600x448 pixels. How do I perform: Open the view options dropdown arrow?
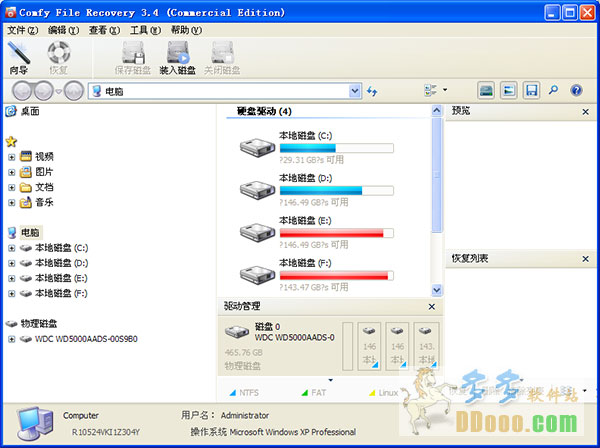pos(445,90)
